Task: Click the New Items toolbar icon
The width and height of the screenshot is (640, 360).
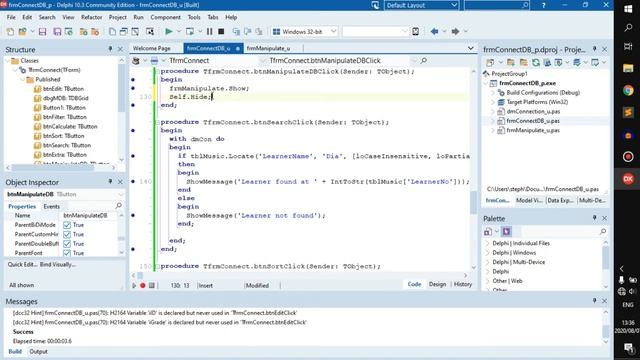Action: click(x=10, y=31)
